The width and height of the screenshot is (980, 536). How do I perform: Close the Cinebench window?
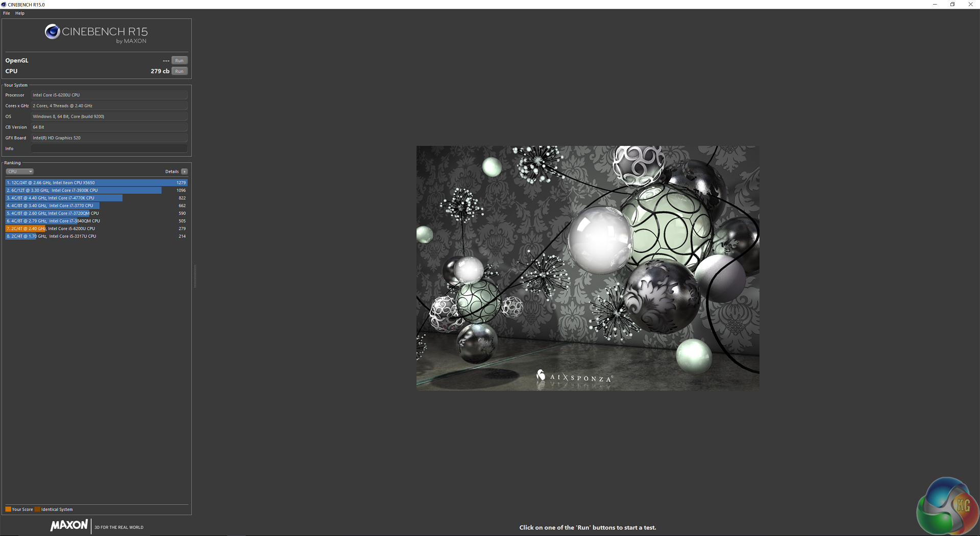pos(970,5)
